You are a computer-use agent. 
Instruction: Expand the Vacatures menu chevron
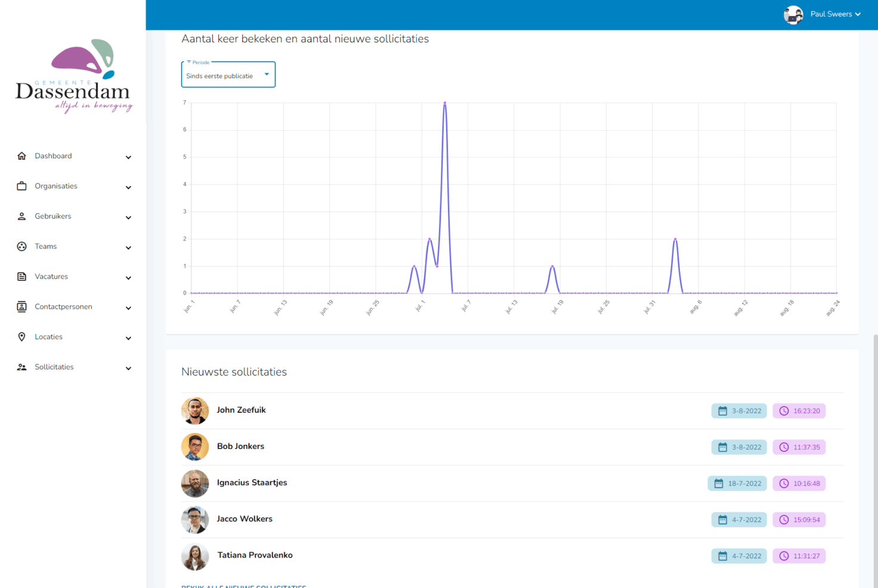coord(128,278)
